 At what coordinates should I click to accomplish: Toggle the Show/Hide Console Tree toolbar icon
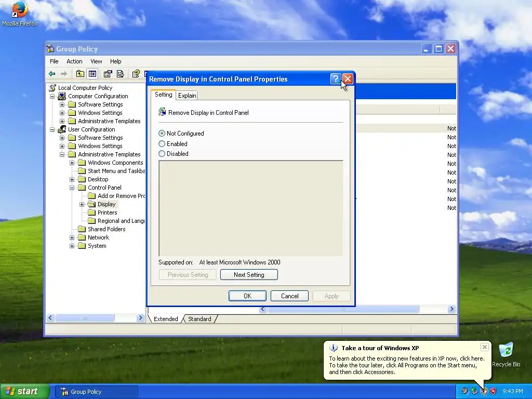[x=92, y=74]
